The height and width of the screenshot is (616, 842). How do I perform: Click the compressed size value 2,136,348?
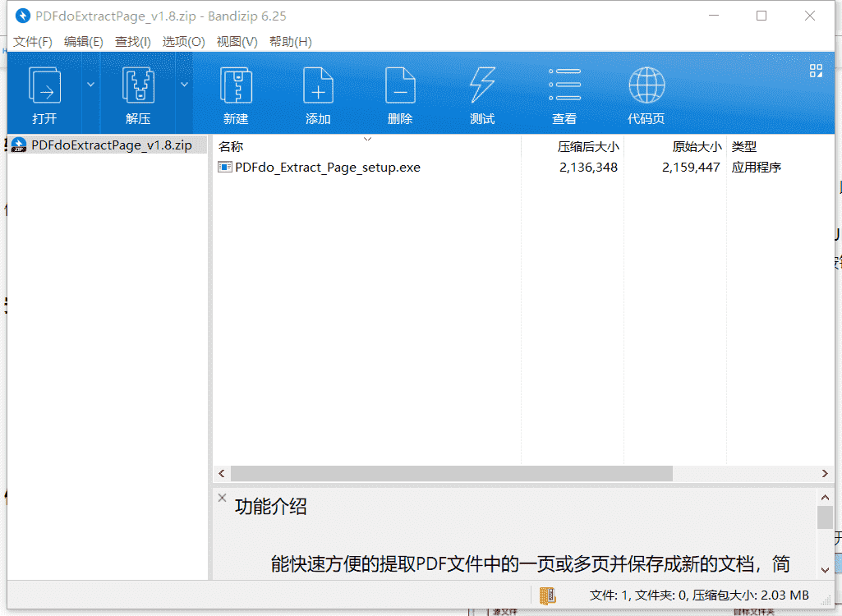pyautogui.click(x=588, y=167)
